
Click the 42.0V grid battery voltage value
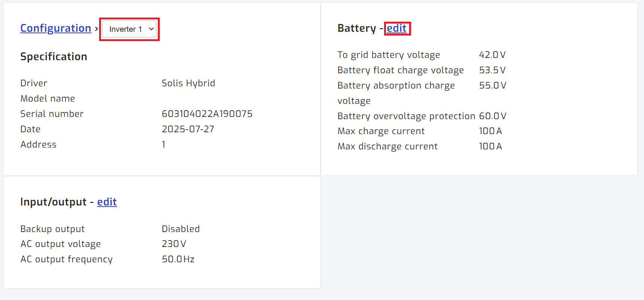493,55
